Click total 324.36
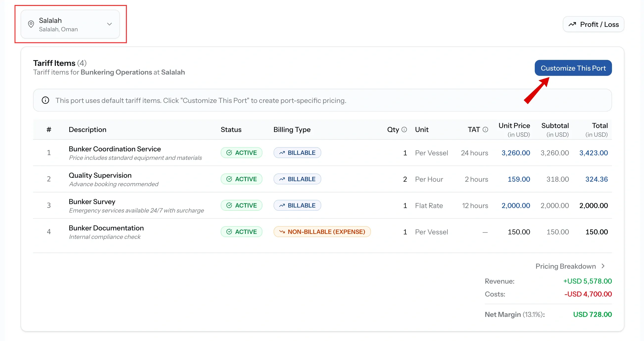The height and width of the screenshot is (341, 644). point(597,179)
